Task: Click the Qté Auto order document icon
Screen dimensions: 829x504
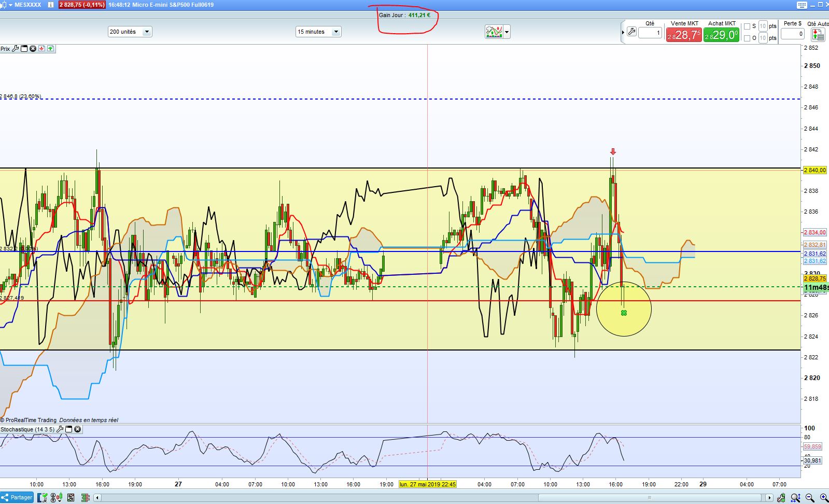Action: click(x=818, y=34)
